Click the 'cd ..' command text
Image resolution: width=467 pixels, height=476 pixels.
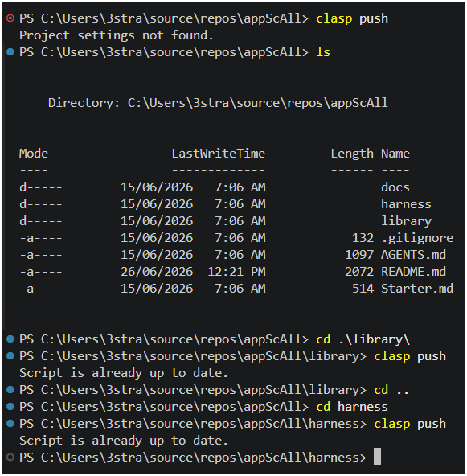tap(391, 390)
